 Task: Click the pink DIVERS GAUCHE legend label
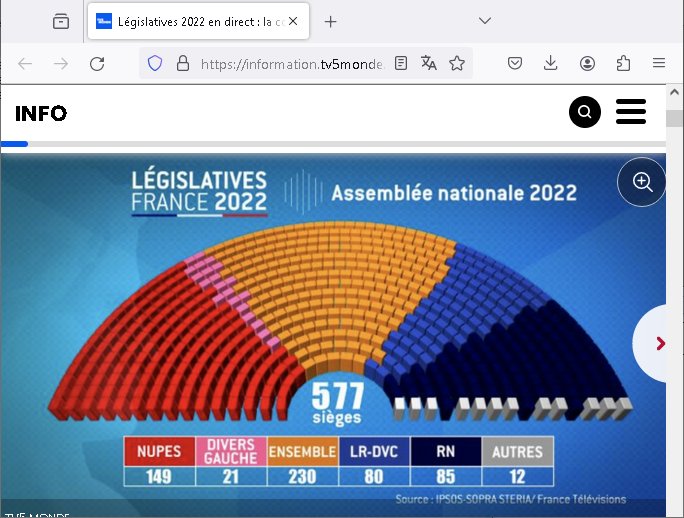coord(231,451)
